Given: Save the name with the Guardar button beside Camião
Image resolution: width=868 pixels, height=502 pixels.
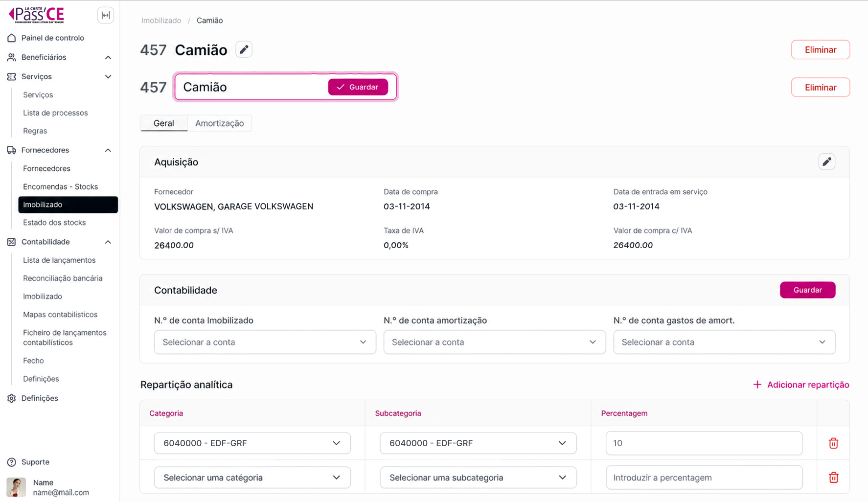Looking at the screenshot, I should pyautogui.click(x=358, y=87).
